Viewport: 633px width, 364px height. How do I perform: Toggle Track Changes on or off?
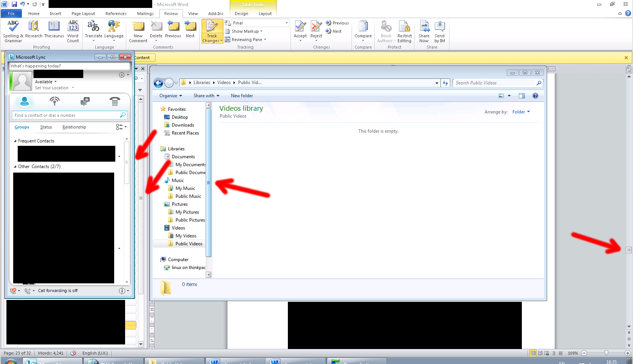[212, 27]
